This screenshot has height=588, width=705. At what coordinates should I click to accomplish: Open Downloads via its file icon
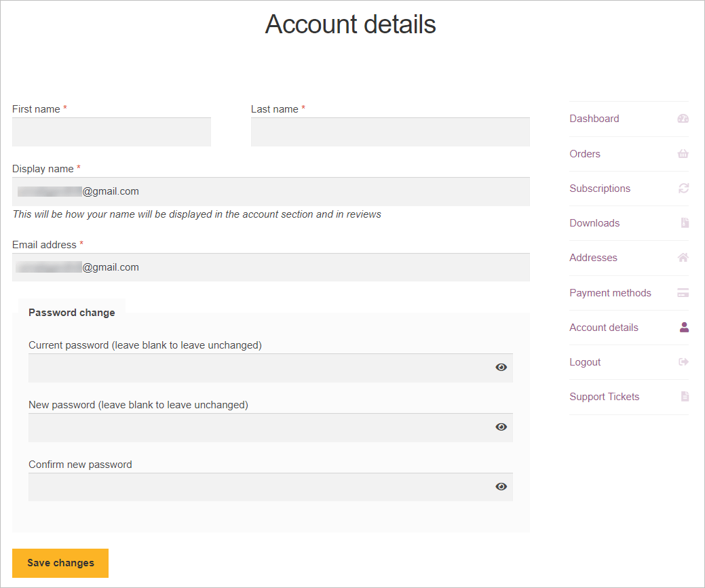pos(683,222)
